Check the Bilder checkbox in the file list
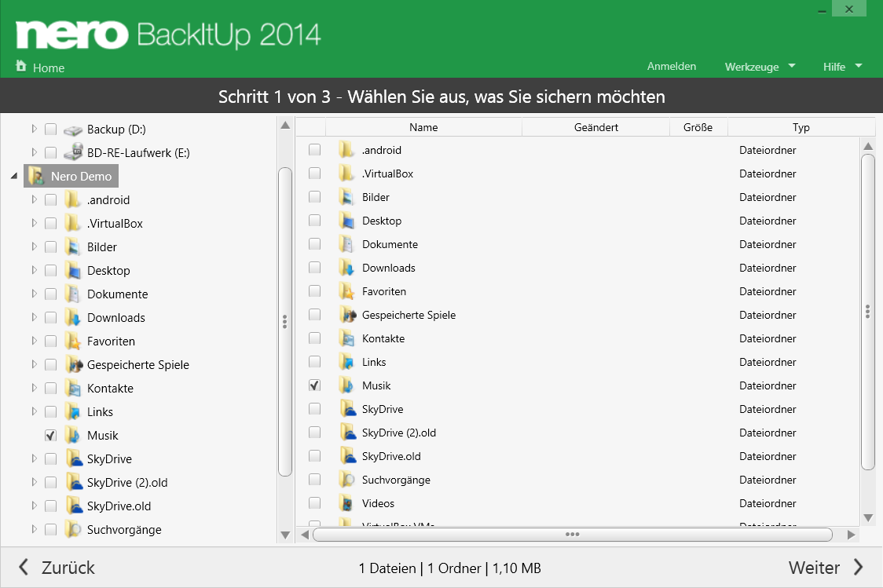883x588 pixels. coord(315,197)
